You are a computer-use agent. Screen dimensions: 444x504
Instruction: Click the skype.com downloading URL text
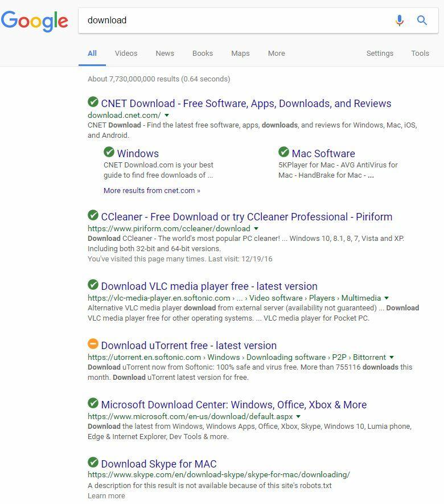(x=219, y=475)
